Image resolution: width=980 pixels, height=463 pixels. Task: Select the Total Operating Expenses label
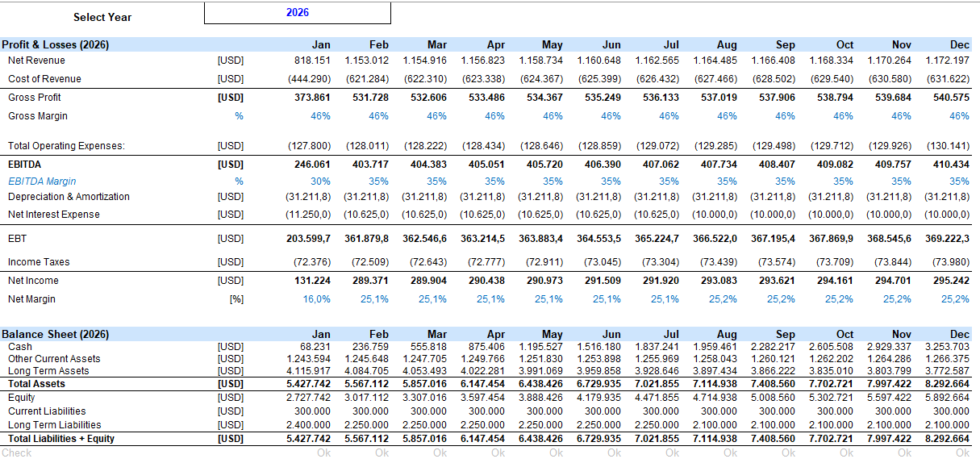pyautogui.click(x=67, y=146)
